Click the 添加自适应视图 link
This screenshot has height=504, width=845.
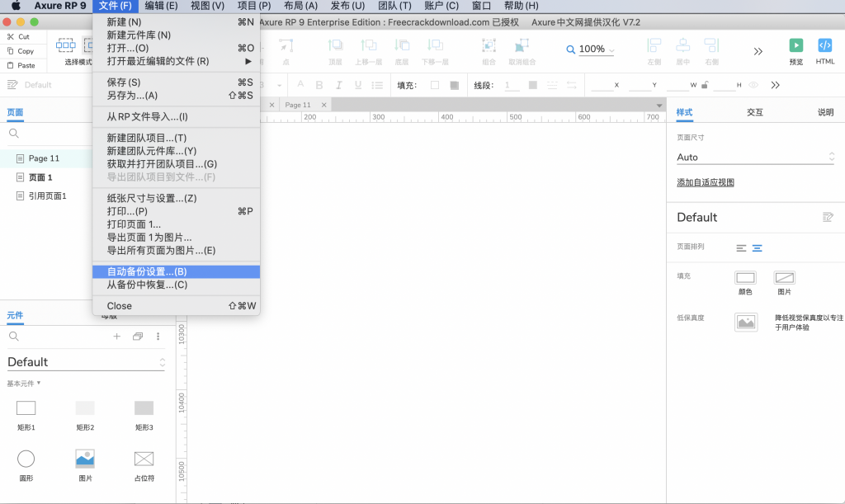point(706,182)
